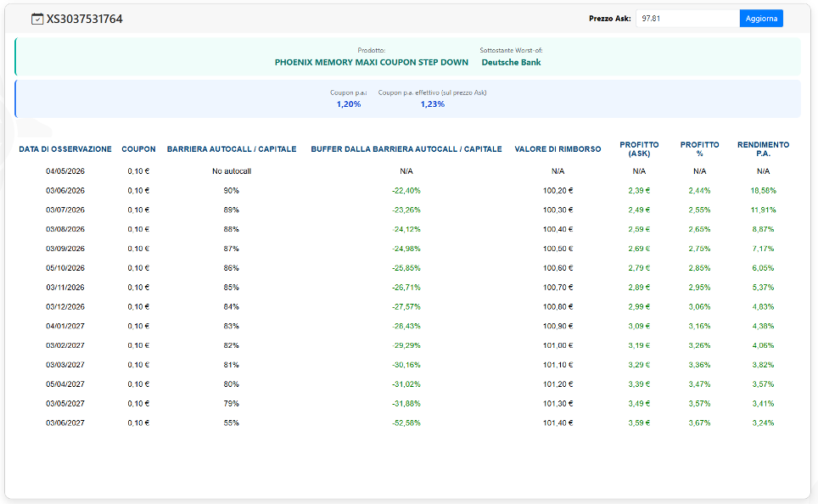This screenshot has height=504, width=818.
Task: Click the Coupon column header
Action: click(138, 149)
